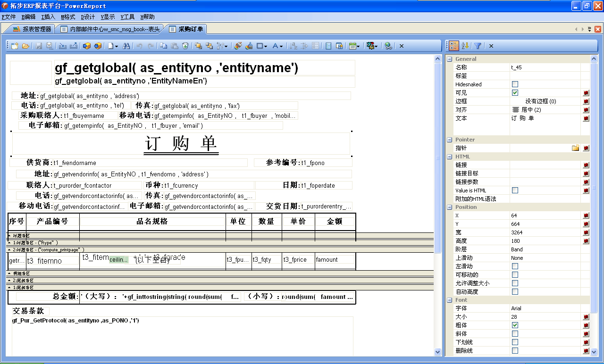
Task: Click the categorized view icon in properties panel
Action: 454,46
